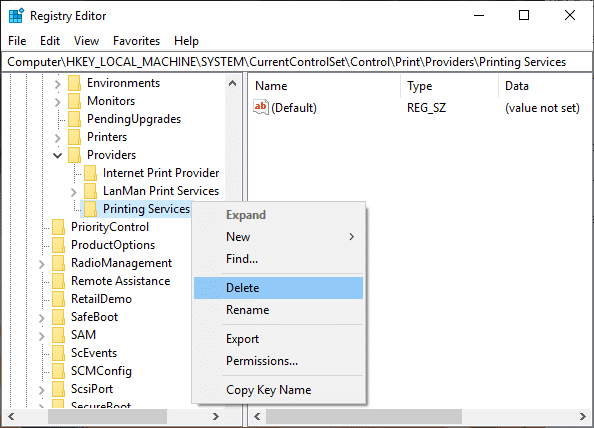Click the Monitors folder icon

pyautogui.click(x=75, y=101)
